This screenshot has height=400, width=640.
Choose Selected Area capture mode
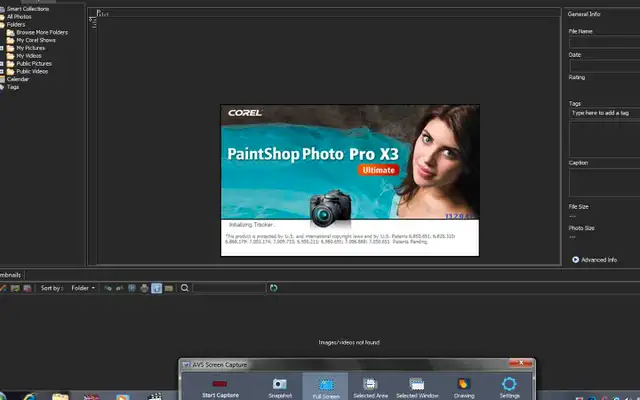tap(370, 384)
